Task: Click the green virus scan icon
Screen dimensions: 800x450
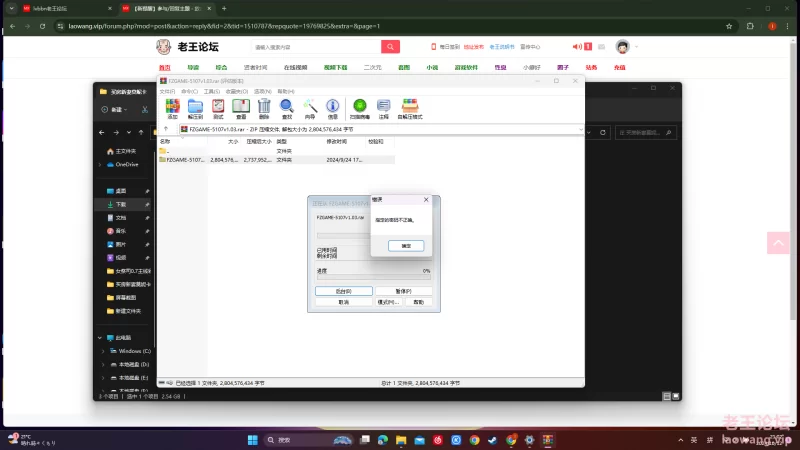Action: coord(360,109)
